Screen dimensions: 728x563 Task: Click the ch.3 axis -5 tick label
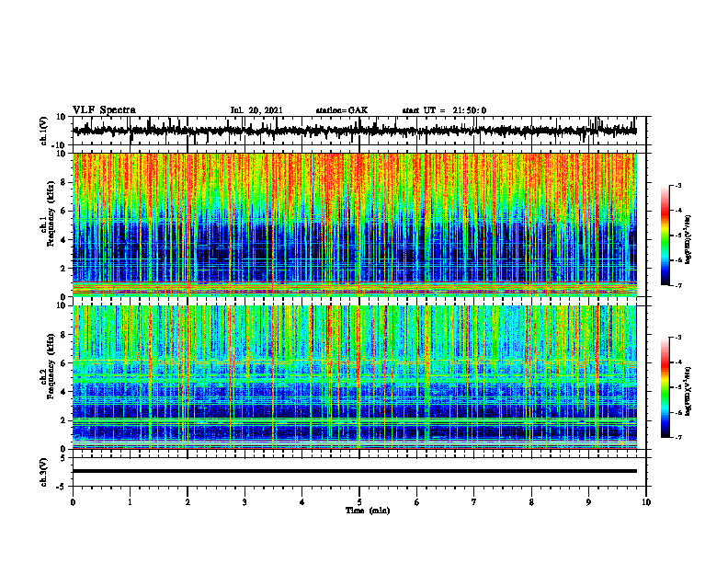[x=62, y=487]
